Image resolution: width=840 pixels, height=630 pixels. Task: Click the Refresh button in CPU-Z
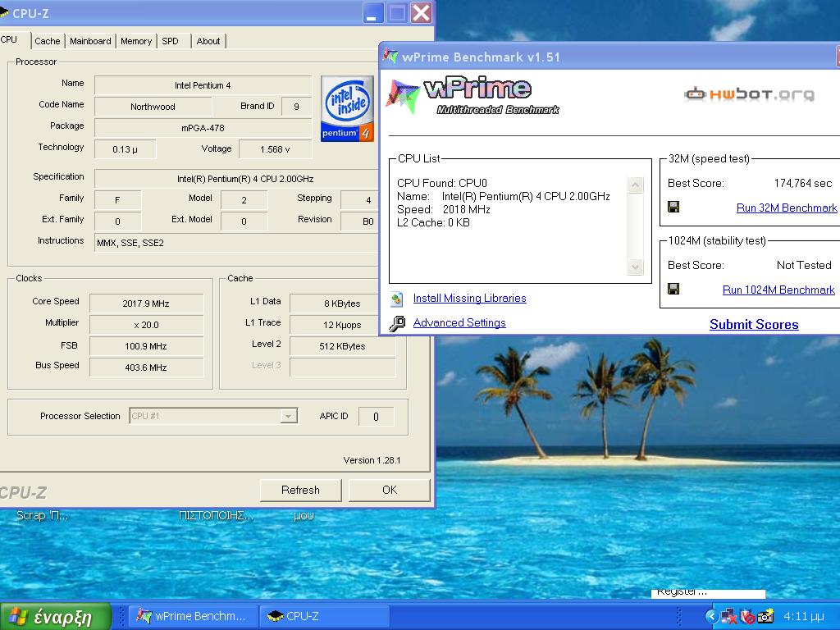pyautogui.click(x=300, y=491)
